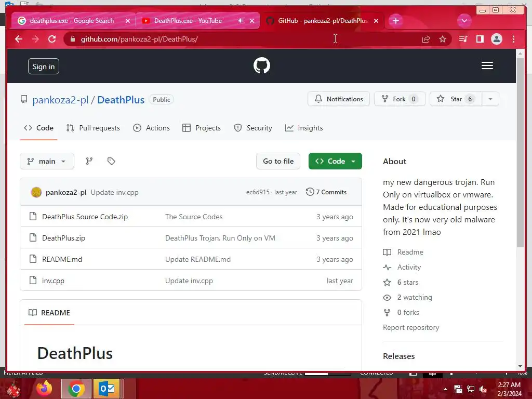Click the browser back arrow

pos(19,39)
